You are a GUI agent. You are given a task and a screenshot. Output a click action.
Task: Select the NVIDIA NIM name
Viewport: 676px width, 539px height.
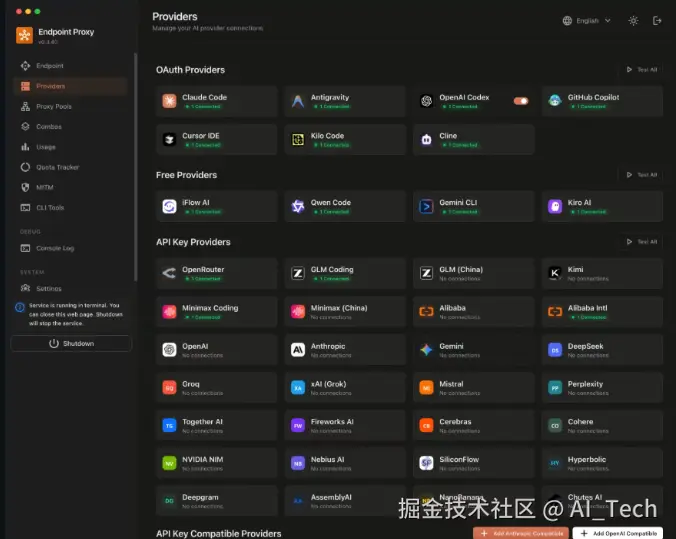(202, 459)
